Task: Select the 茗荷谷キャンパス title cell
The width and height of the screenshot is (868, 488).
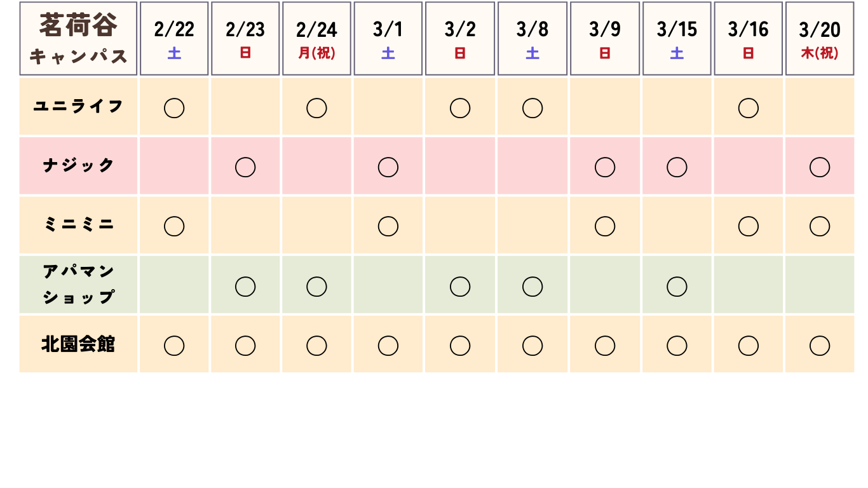Action: coord(78,39)
